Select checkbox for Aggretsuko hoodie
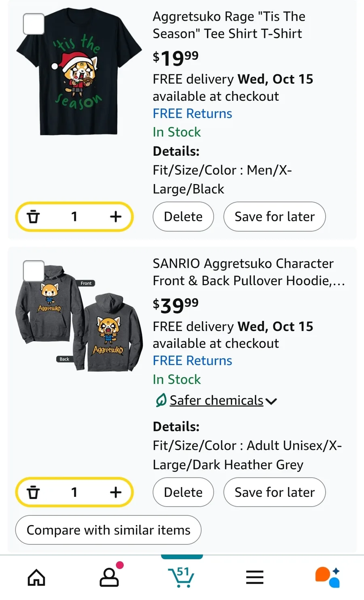The image size is (364, 600). (x=34, y=271)
